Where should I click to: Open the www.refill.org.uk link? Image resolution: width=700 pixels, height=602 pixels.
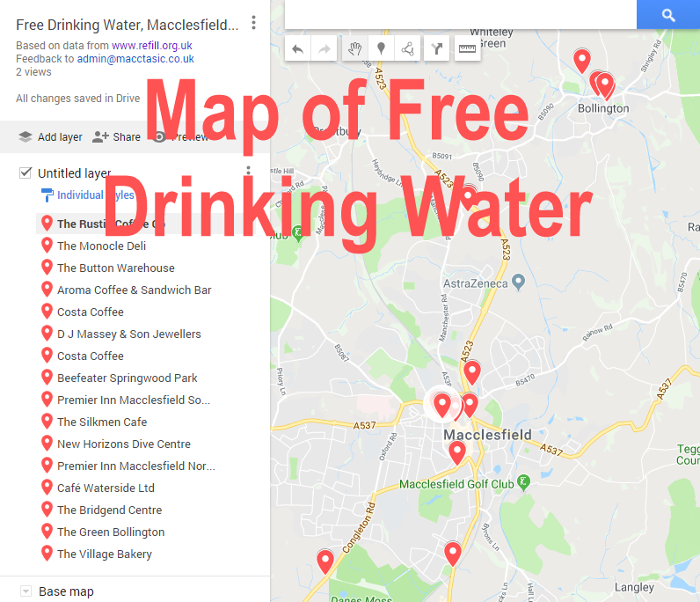click(x=152, y=46)
